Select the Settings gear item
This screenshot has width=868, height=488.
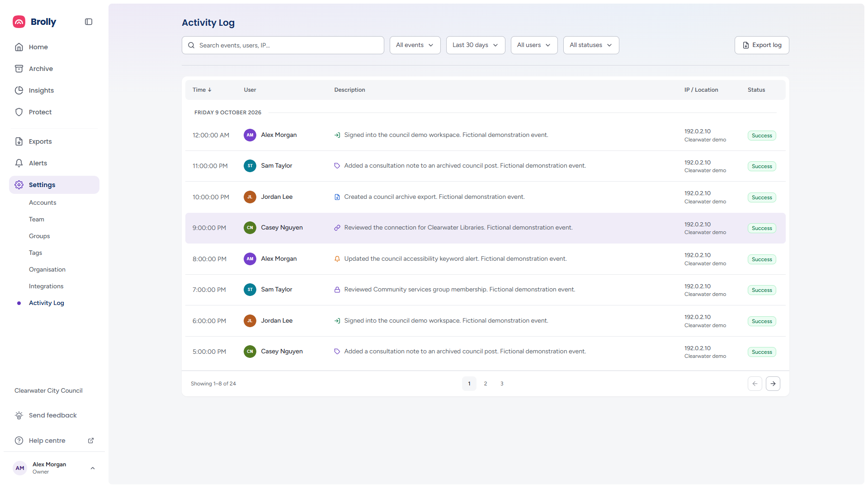tap(54, 185)
